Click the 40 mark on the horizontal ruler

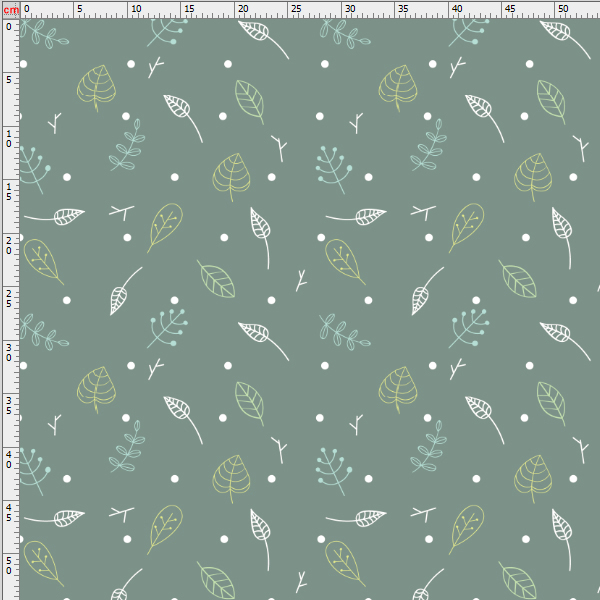click(457, 8)
